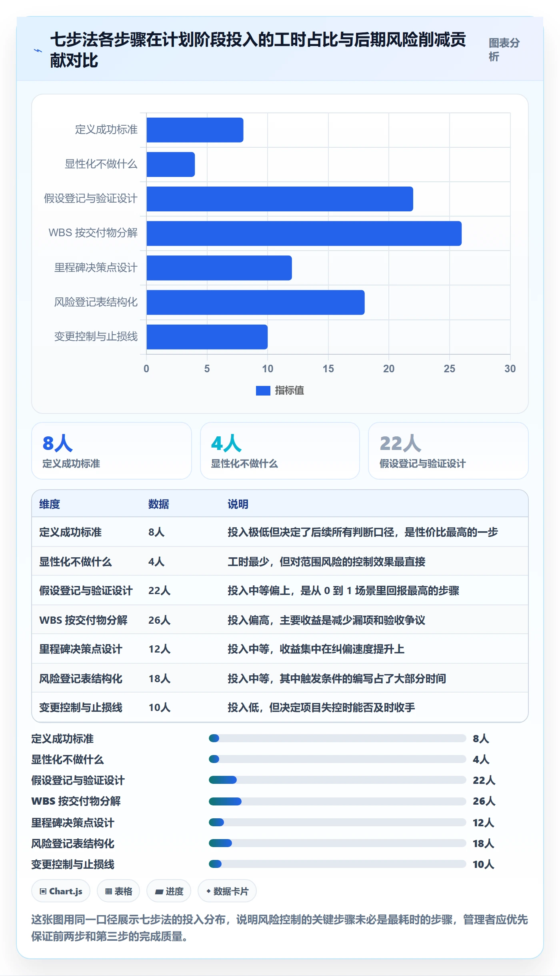This screenshot has width=560, height=976.
Task: Click table text '工时最少，但对范围风险的控制效果最直接'
Action: tap(326, 562)
